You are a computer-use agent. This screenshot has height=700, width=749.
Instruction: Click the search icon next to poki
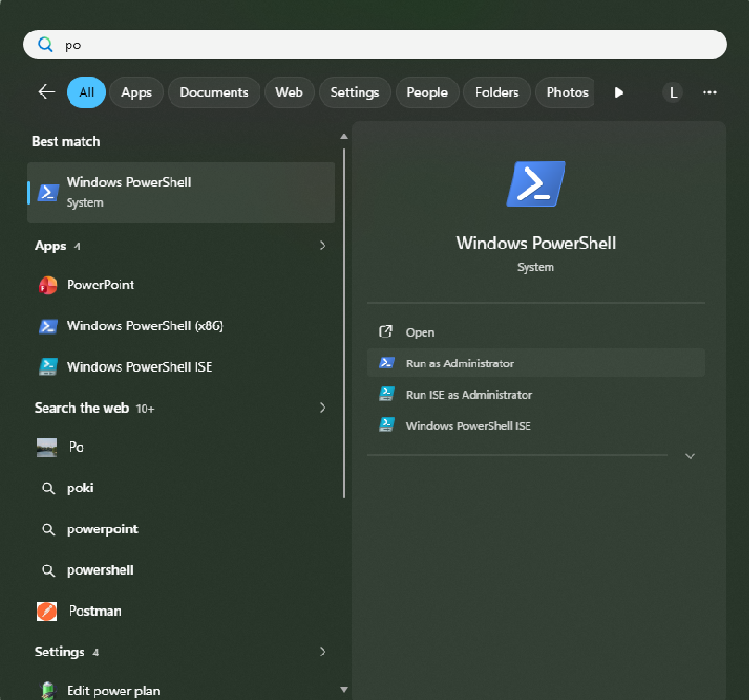[x=48, y=489]
